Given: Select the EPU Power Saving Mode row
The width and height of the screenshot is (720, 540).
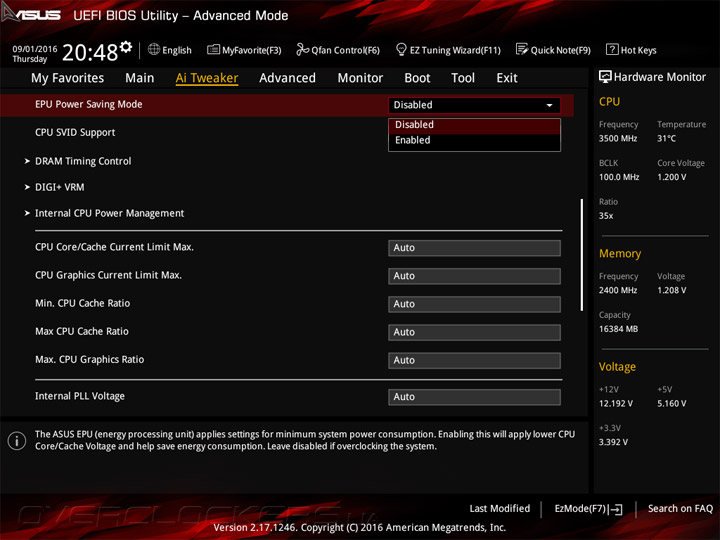Looking at the screenshot, I should point(287,105).
